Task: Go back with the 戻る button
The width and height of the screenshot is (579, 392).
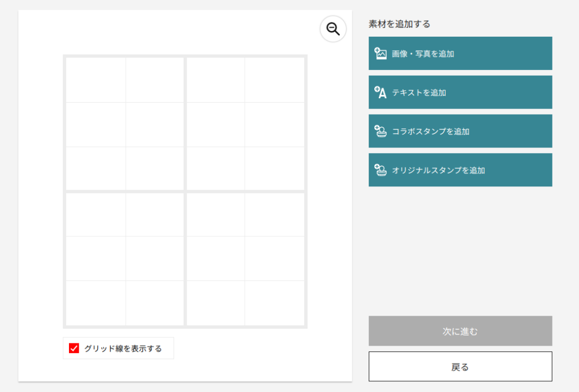Action: point(460,367)
